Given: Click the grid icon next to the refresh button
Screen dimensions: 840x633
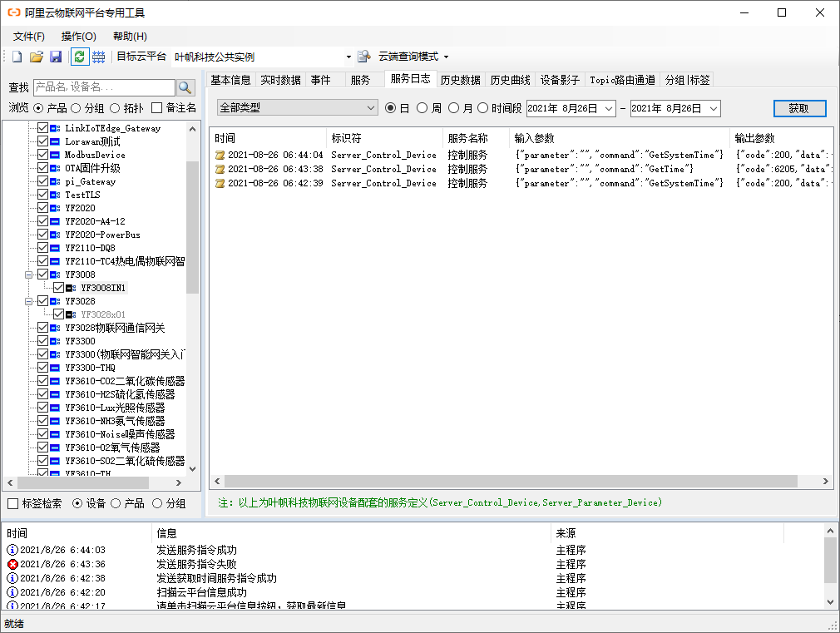Looking at the screenshot, I should pos(98,56).
